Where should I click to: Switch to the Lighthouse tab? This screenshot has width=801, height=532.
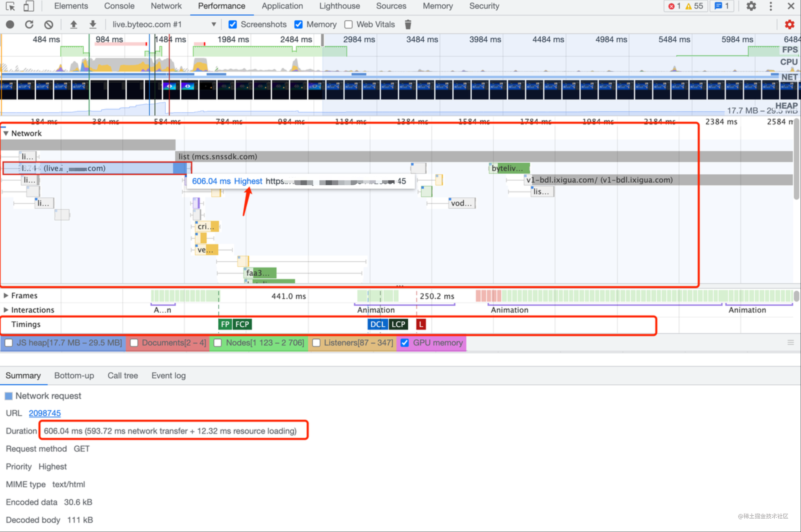pyautogui.click(x=339, y=6)
